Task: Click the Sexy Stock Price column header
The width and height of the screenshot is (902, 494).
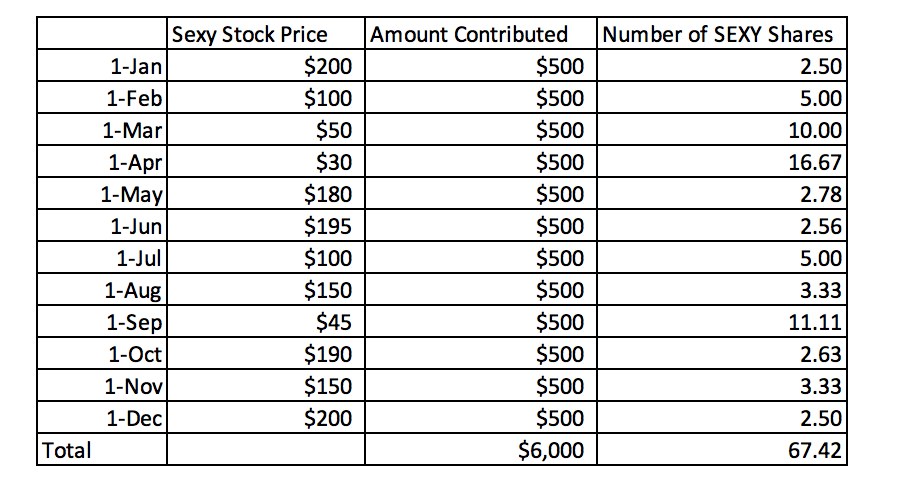Action: [266, 35]
